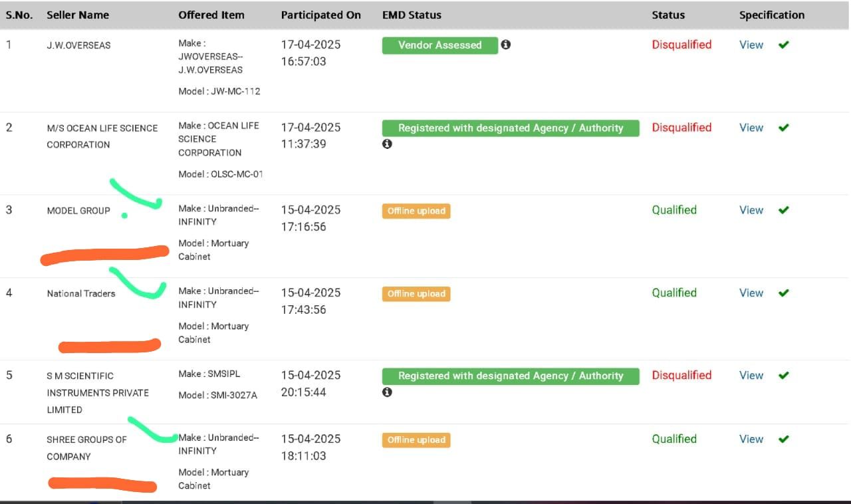Click info icon next to Vendor Assessed

tap(506, 45)
